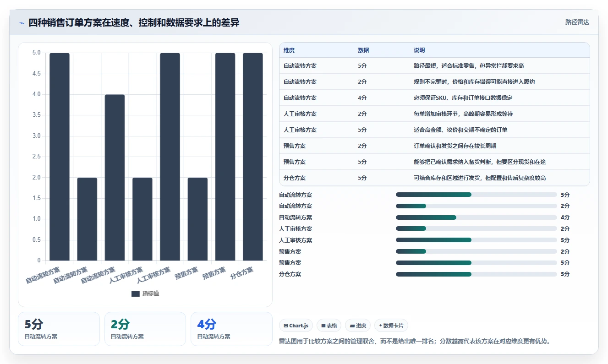The height and width of the screenshot is (364, 608).
Task: Click table cell 规则不完整时，价格和库存错误可能直接进入履约
Action: click(x=474, y=82)
